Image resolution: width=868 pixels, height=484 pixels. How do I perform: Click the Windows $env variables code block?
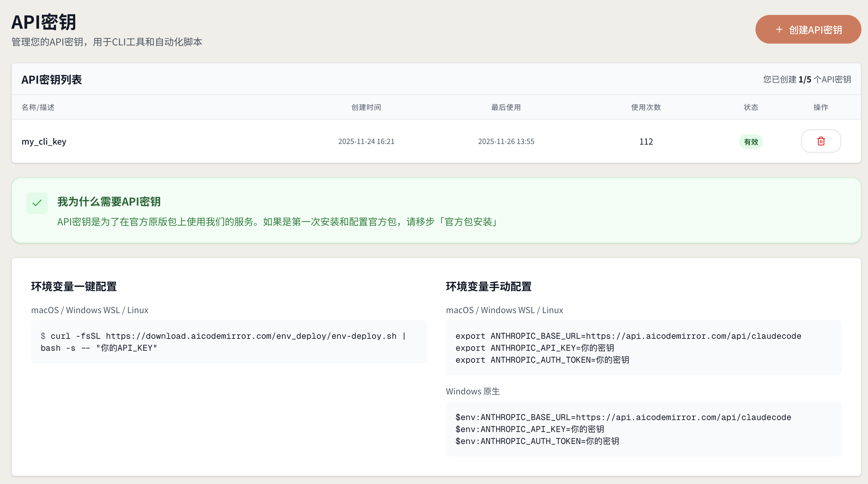[643, 429]
